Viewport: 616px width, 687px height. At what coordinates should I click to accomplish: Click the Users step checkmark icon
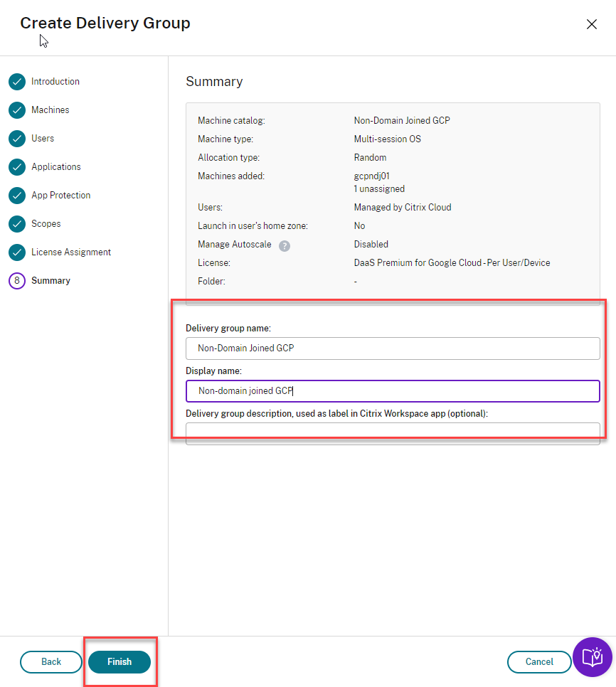click(x=17, y=139)
